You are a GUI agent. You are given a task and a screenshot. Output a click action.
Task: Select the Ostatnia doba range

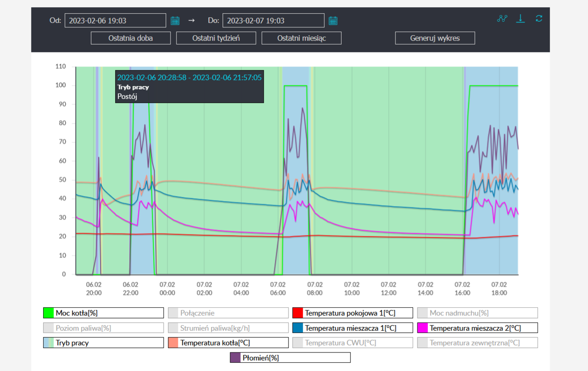point(131,38)
